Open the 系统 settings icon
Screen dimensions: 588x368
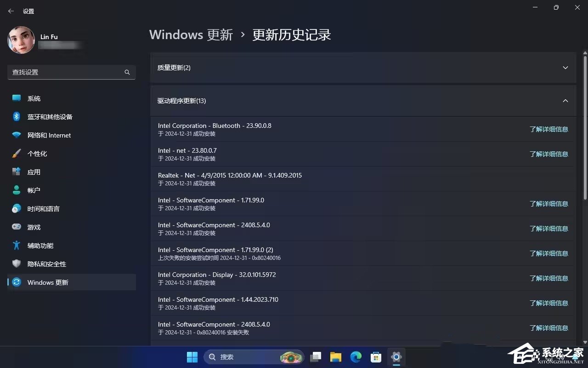(17, 98)
